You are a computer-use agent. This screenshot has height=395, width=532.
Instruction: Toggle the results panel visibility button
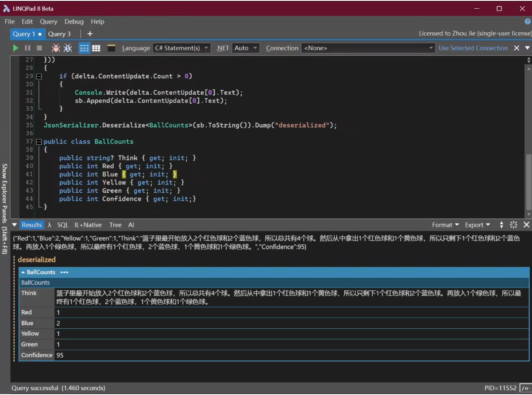(112, 48)
